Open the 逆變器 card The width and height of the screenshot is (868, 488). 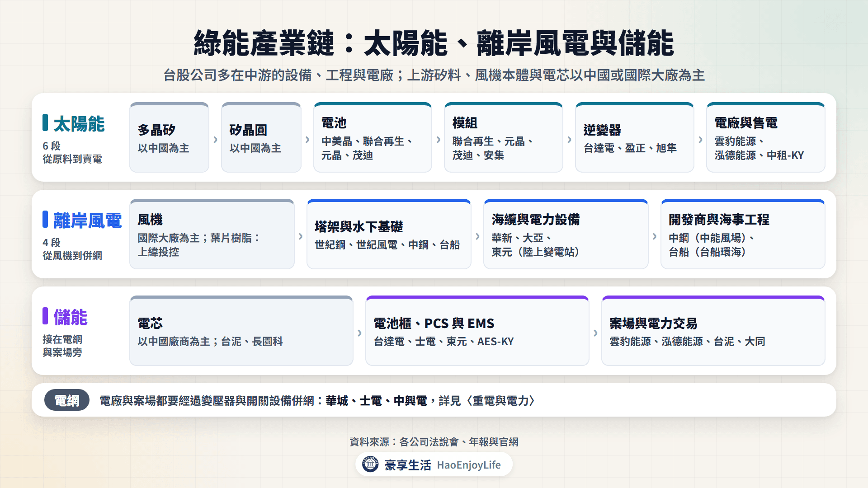pyautogui.click(x=634, y=137)
